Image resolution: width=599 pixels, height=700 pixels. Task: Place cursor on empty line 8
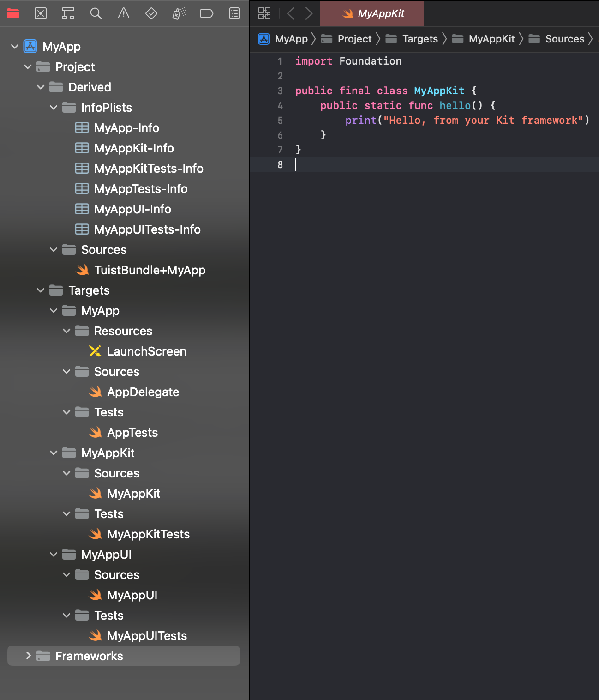point(425,164)
